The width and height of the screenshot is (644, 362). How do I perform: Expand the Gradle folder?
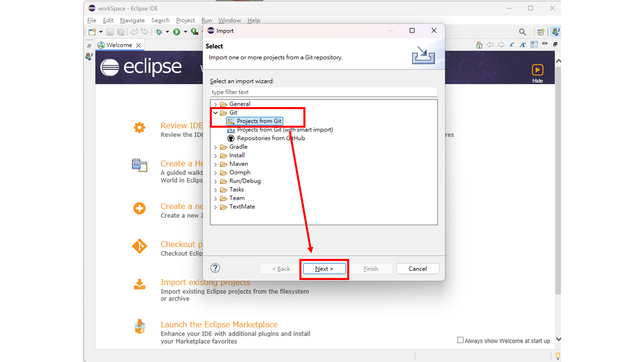(215, 147)
